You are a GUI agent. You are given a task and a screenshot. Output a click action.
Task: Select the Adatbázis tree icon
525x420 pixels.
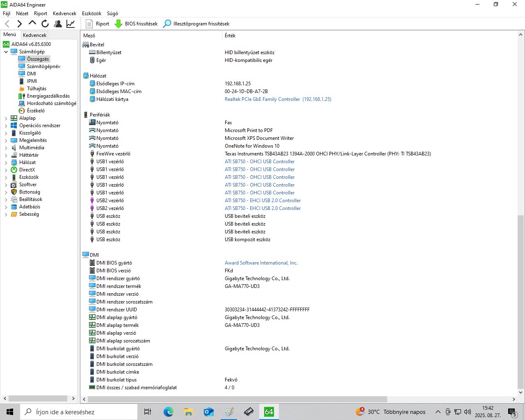tap(14, 207)
